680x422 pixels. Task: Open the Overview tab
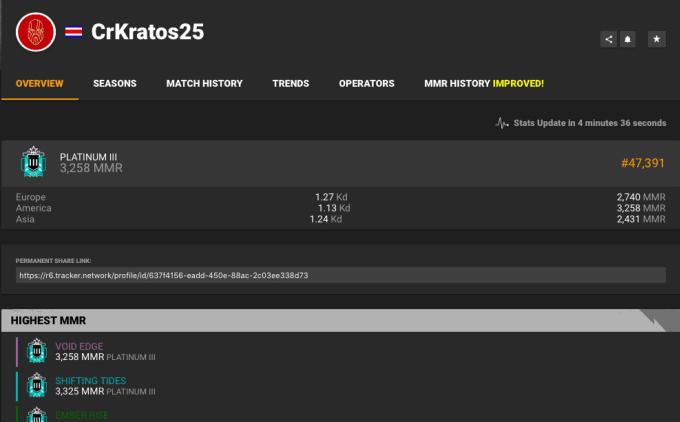[x=39, y=83]
